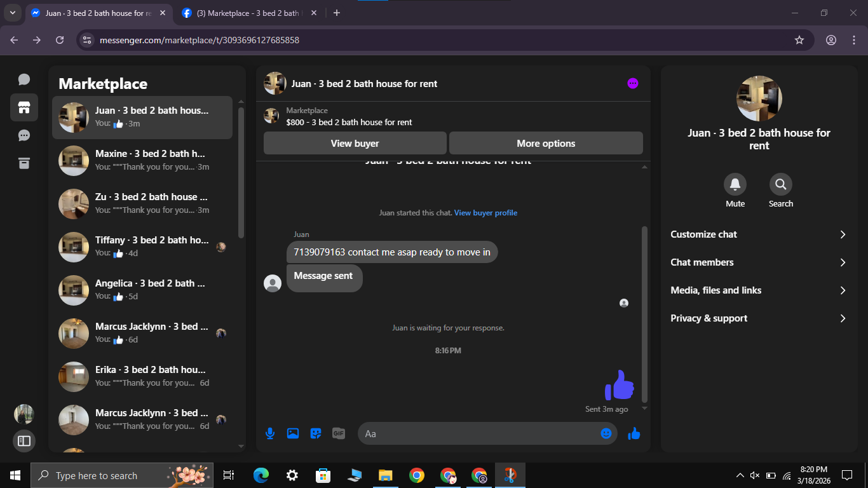Open Settings gear in taskbar
This screenshot has height=488, width=868.
point(292,475)
